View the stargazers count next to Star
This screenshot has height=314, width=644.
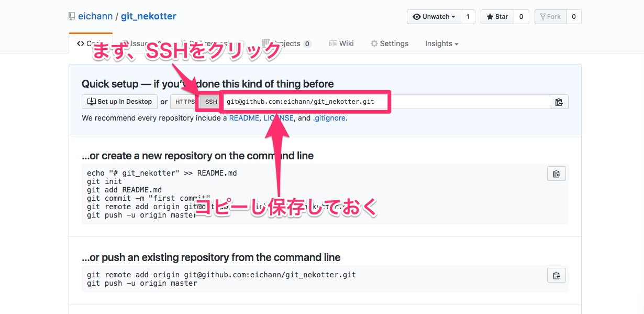521,17
